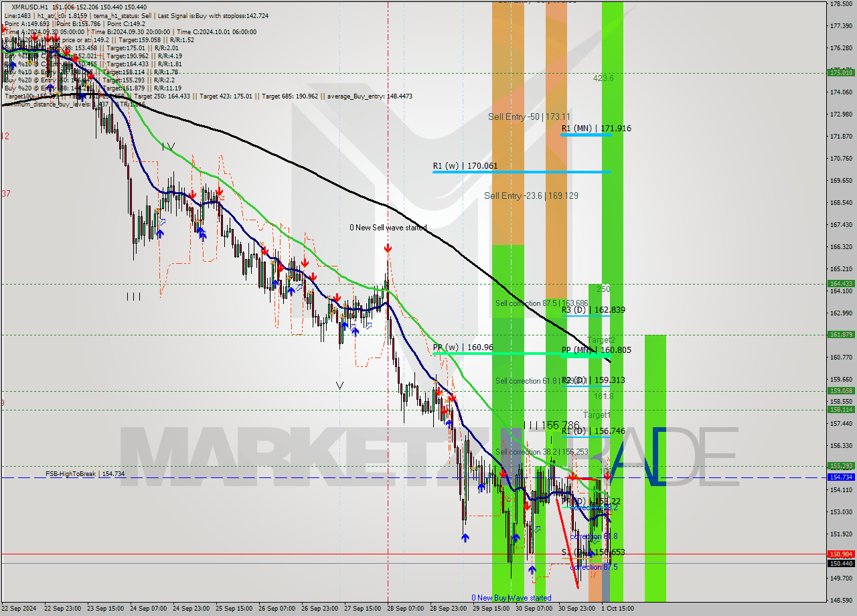This screenshot has height=616, width=857.
Task: Click the 'R1 (MN) | 171.916' resistance label
Action: click(597, 128)
